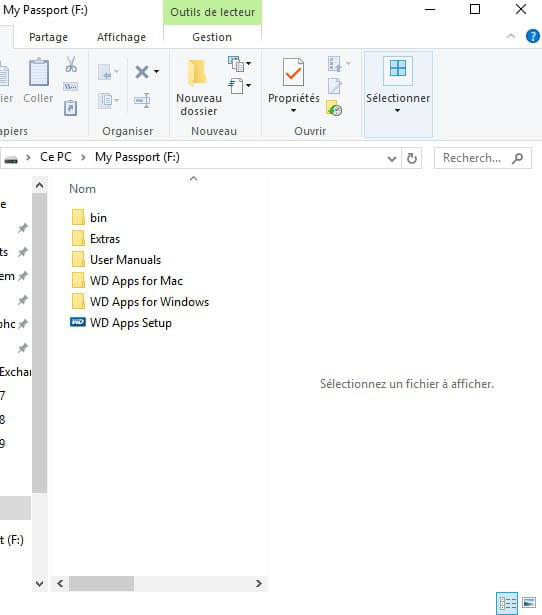
Task: Click the refresh icon beside address bar
Action: pos(411,158)
